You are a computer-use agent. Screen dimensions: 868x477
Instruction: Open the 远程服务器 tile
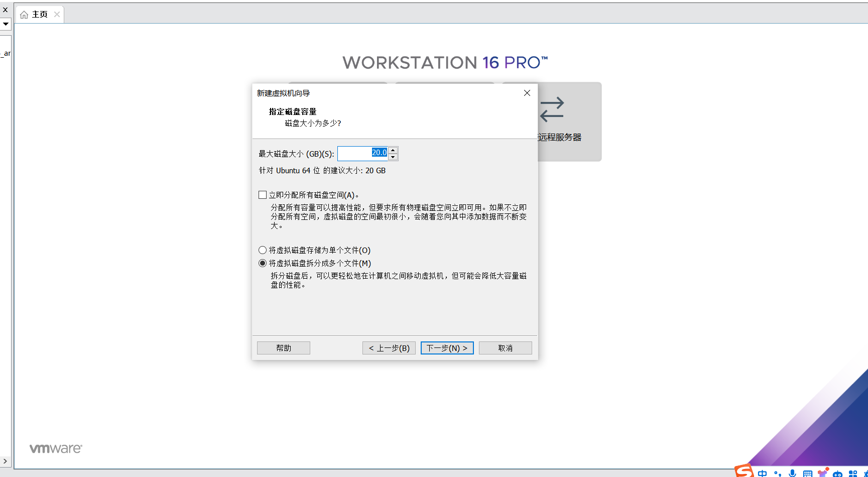pyautogui.click(x=569, y=122)
